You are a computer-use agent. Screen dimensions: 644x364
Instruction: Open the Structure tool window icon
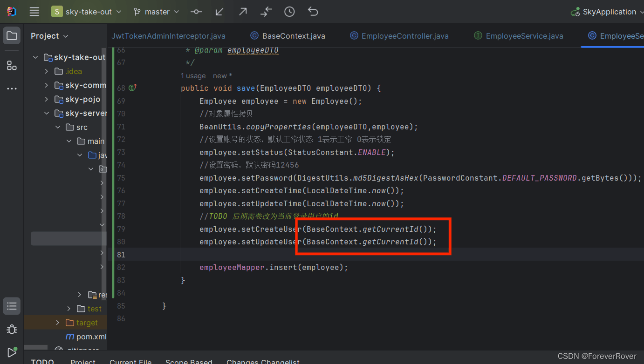point(12,66)
